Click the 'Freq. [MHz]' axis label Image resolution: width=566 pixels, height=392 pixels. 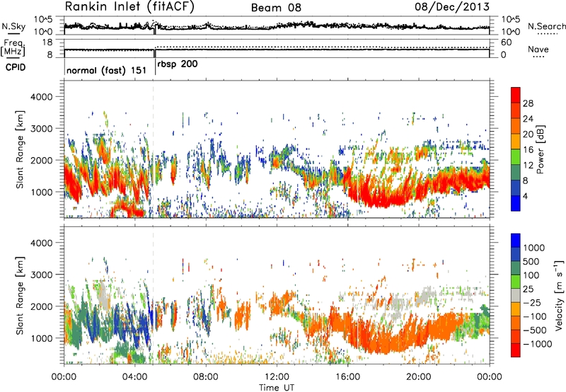click(13, 47)
